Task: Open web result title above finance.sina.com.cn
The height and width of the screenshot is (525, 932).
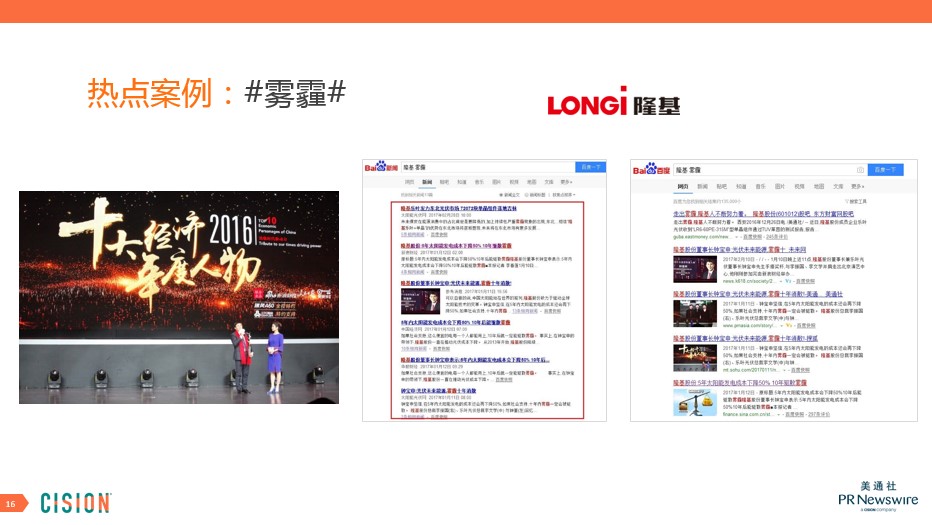Action: (x=739, y=383)
